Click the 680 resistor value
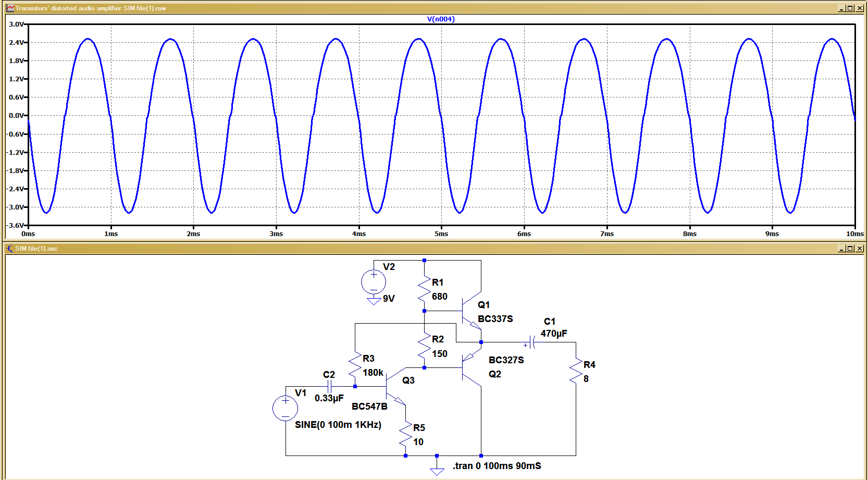The height and width of the screenshot is (480, 868). 439,297
